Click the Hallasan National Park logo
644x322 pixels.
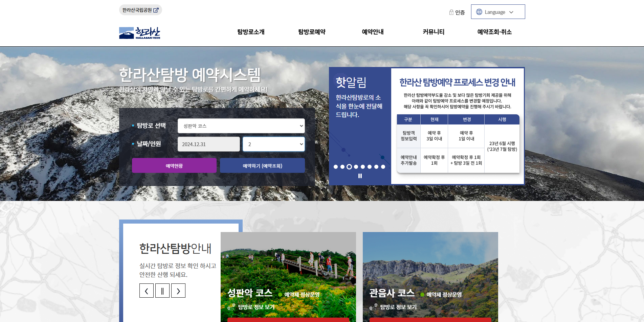(139, 33)
